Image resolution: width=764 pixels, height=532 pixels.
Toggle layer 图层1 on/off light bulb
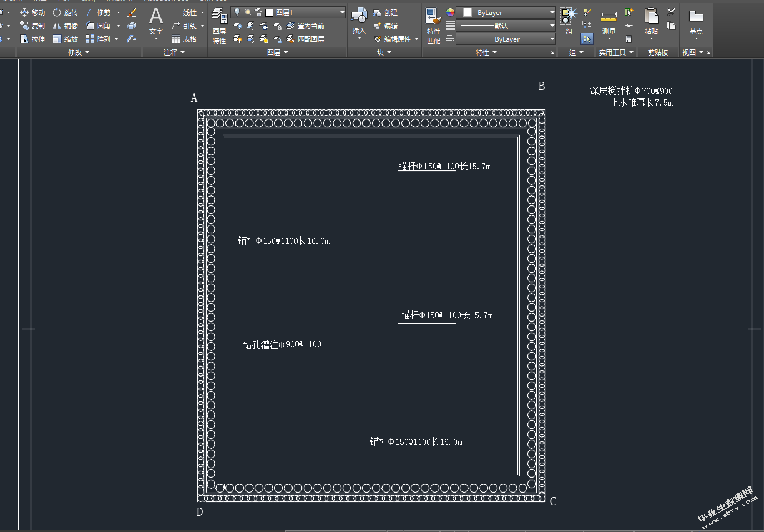(237, 12)
